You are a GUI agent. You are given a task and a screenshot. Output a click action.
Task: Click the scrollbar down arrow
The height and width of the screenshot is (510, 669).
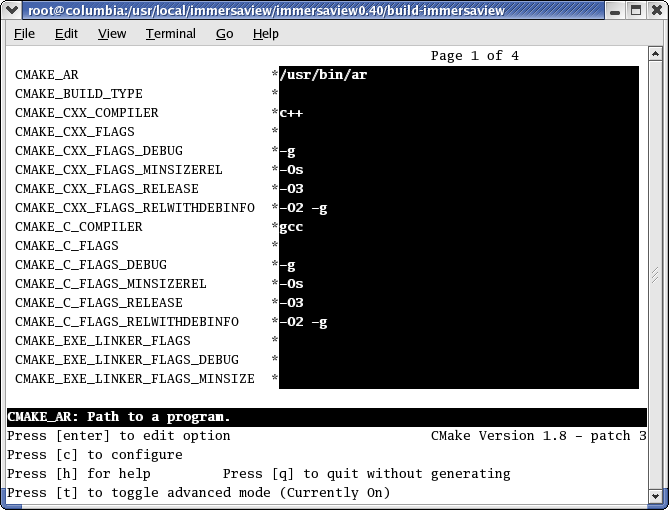point(655,496)
